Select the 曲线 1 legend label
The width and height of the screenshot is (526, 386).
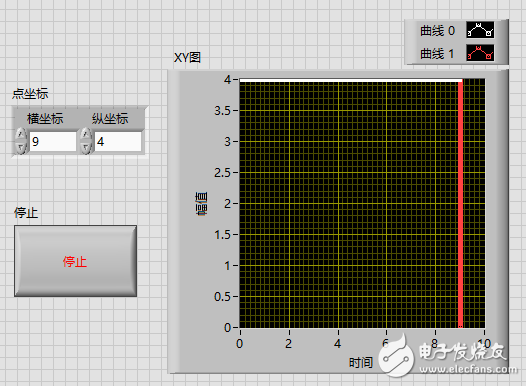(437, 53)
